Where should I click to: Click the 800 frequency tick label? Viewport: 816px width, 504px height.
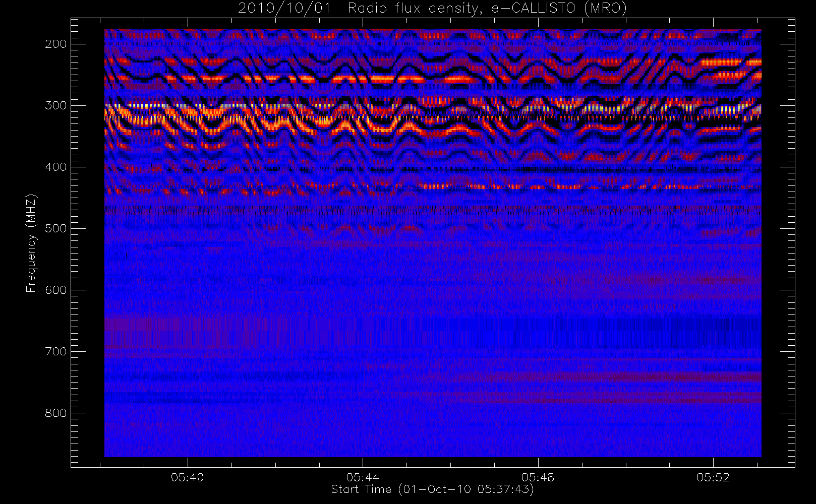pyautogui.click(x=56, y=413)
